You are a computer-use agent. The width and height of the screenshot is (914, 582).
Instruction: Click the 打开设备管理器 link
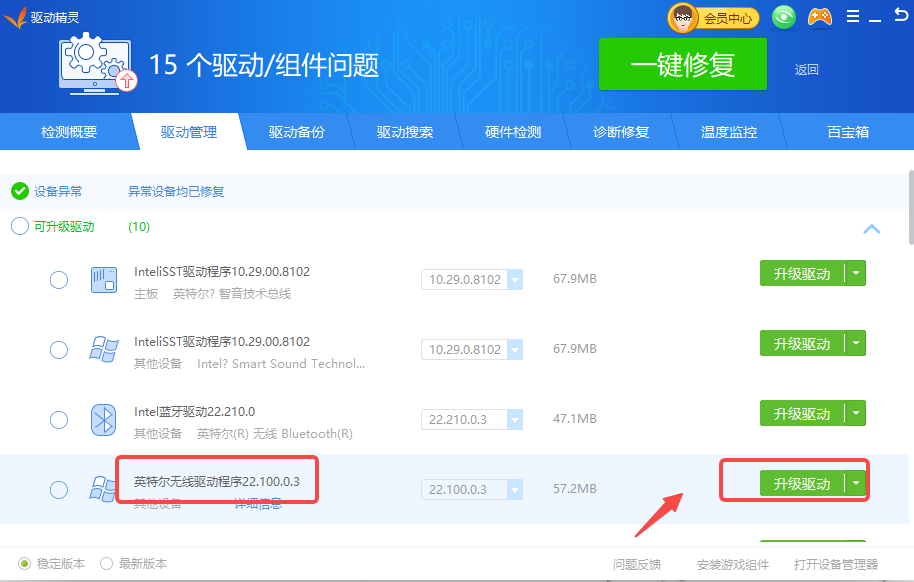(x=835, y=565)
